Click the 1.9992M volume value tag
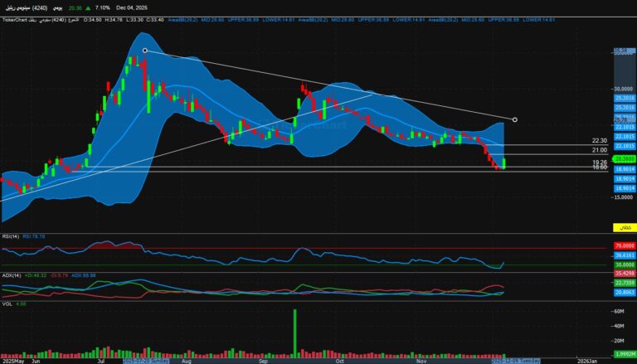The width and height of the screenshot is (637, 364). click(624, 355)
